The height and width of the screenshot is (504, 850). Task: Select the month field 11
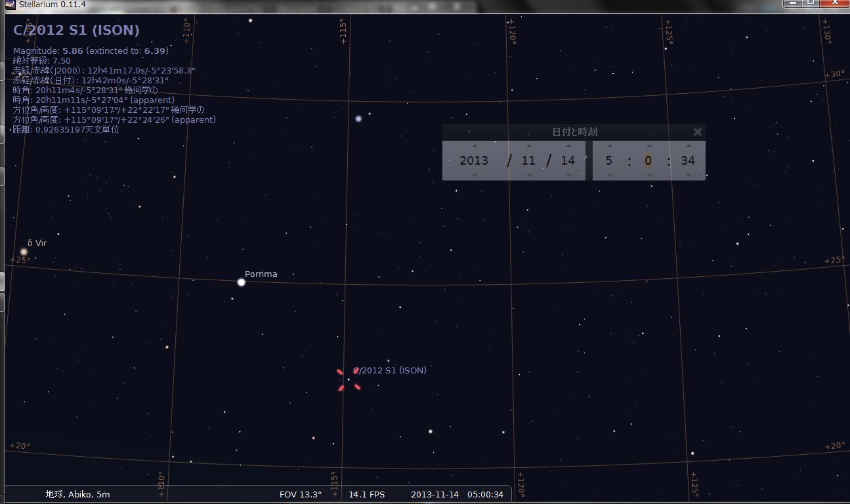click(528, 161)
